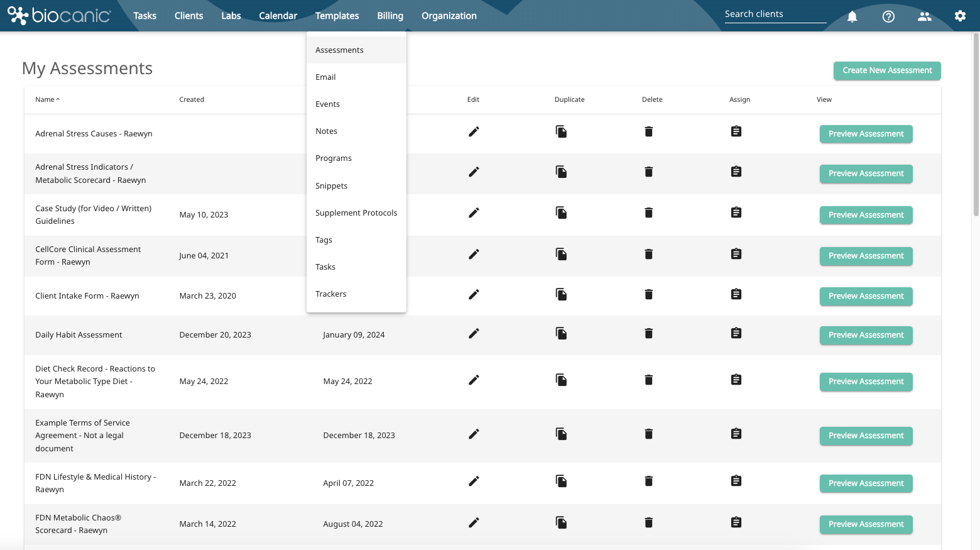Viewport: 980px width, 550px height.
Task: Click Create New Assessment
Action: [x=886, y=70]
